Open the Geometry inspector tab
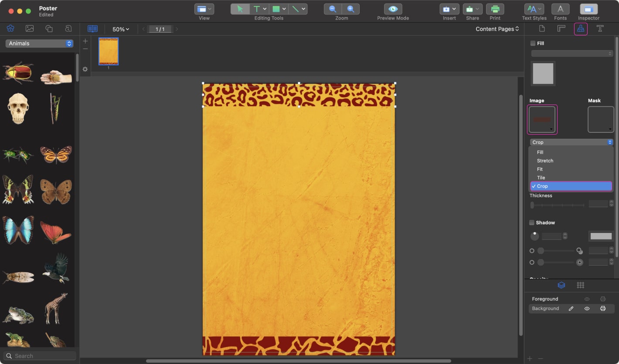This screenshot has width=619, height=364. point(561,28)
